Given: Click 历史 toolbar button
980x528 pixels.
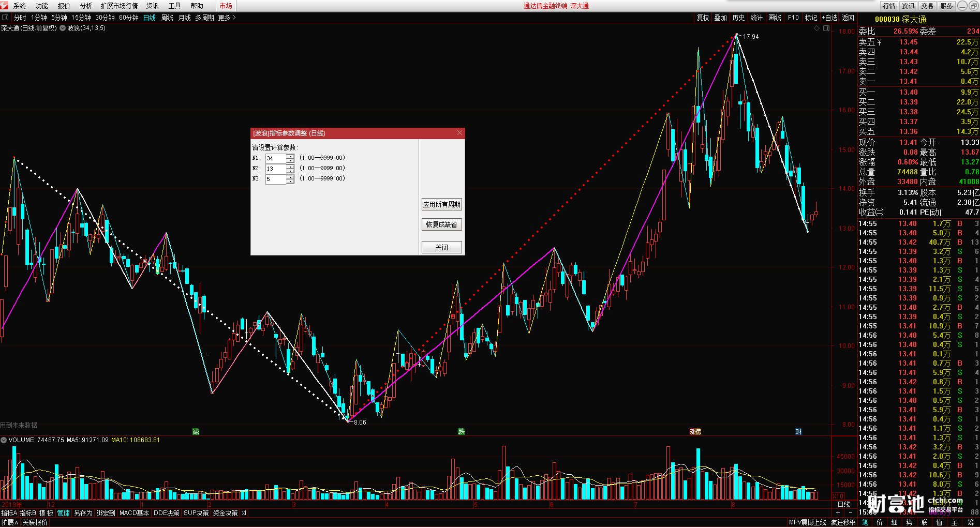Looking at the screenshot, I should (x=739, y=18).
